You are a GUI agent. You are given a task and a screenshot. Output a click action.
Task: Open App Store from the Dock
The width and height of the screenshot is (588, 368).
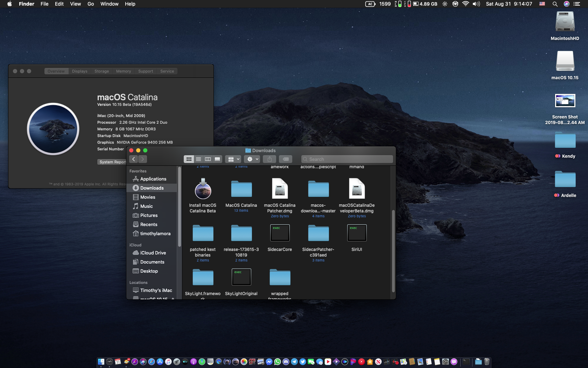coord(160,362)
